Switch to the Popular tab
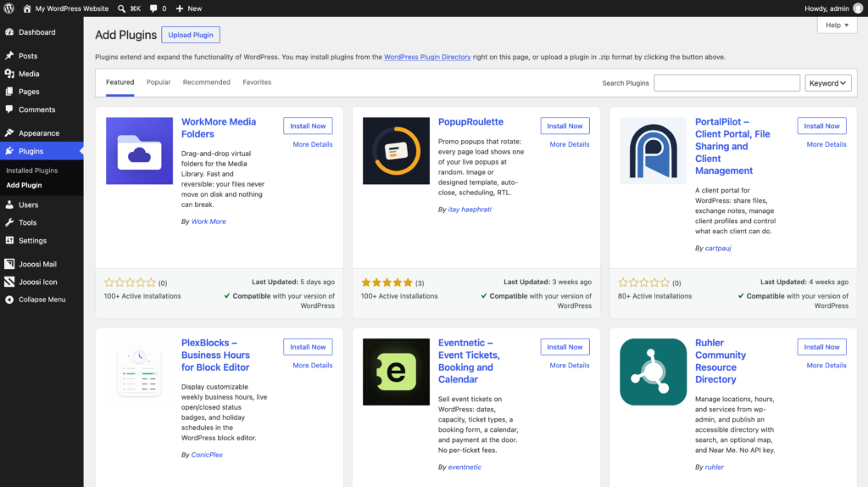Viewport: 868px width, 487px height. tap(159, 82)
